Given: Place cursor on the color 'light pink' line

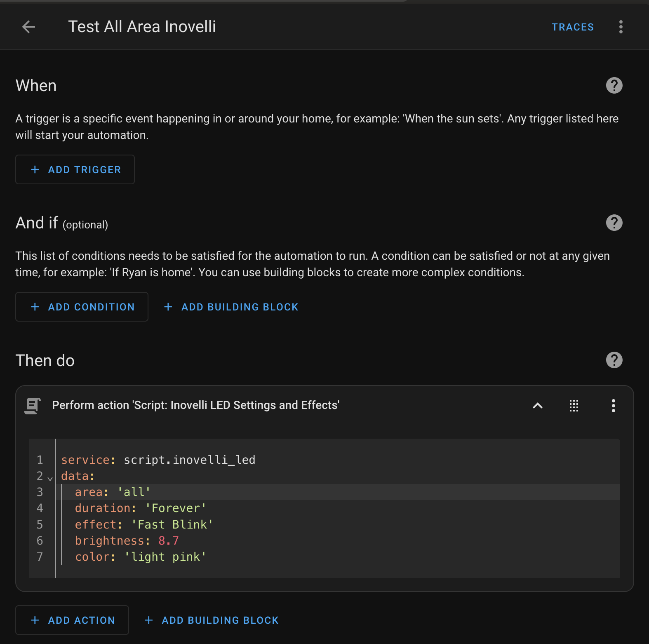Looking at the screenshot, I should pos(165,557).
